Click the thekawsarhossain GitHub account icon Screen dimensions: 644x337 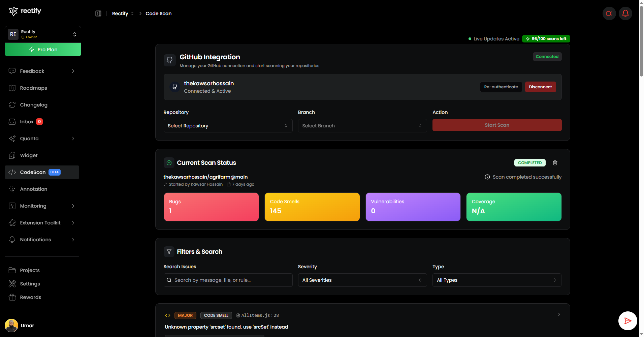tap(174, 87)
